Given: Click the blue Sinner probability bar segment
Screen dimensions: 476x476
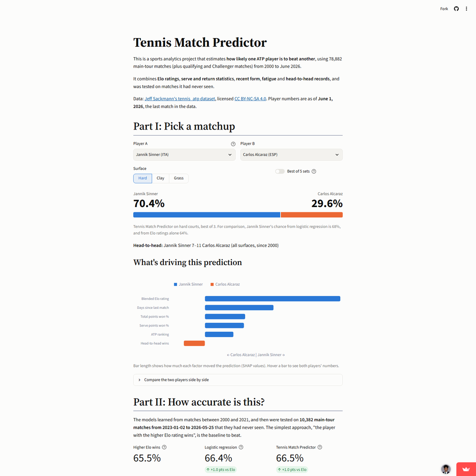Looking at the screenshot, I should tap(207, 215).
